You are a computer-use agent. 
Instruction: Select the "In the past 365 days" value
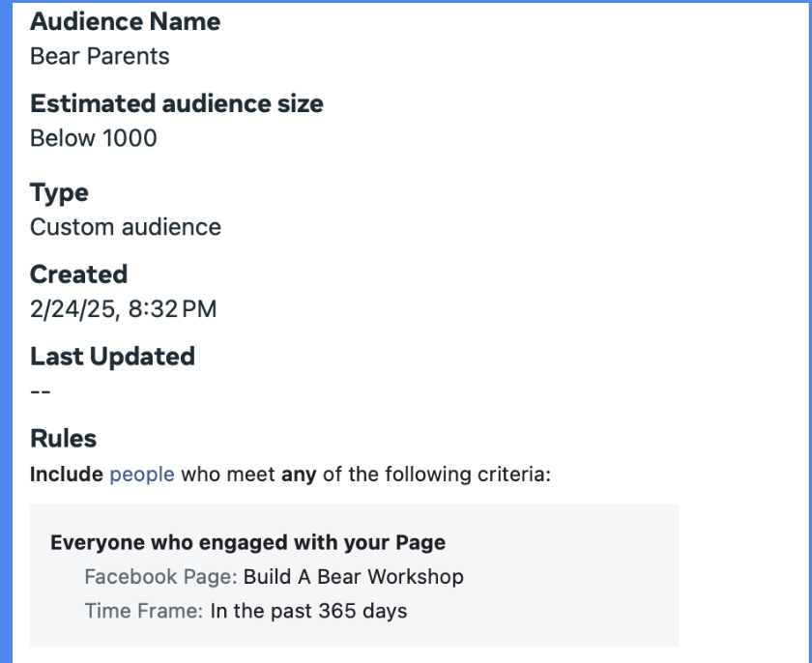click(308, 611)
